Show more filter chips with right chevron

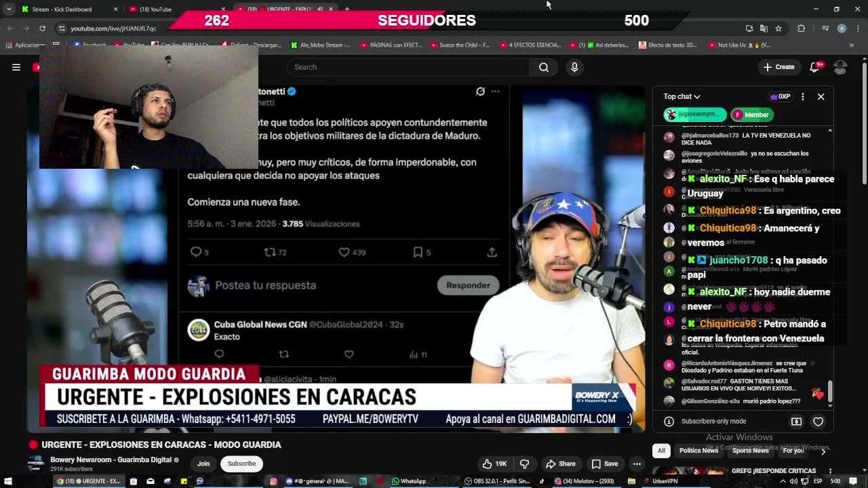[x=823, y=451]
